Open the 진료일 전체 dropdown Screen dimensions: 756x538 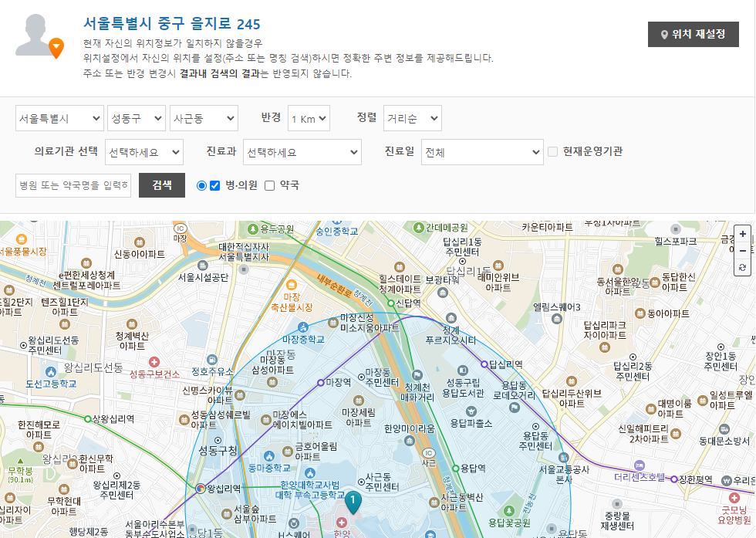pyautogui.click(x=481, y=152)
